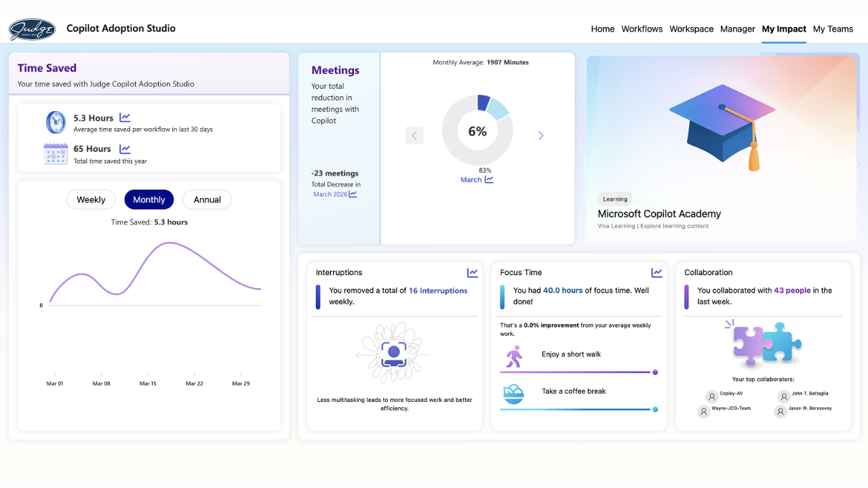Viewport: 868px width, 488px height.
Task: Click the Enjoy a short walk slider
Action: (x=578, y=372)
